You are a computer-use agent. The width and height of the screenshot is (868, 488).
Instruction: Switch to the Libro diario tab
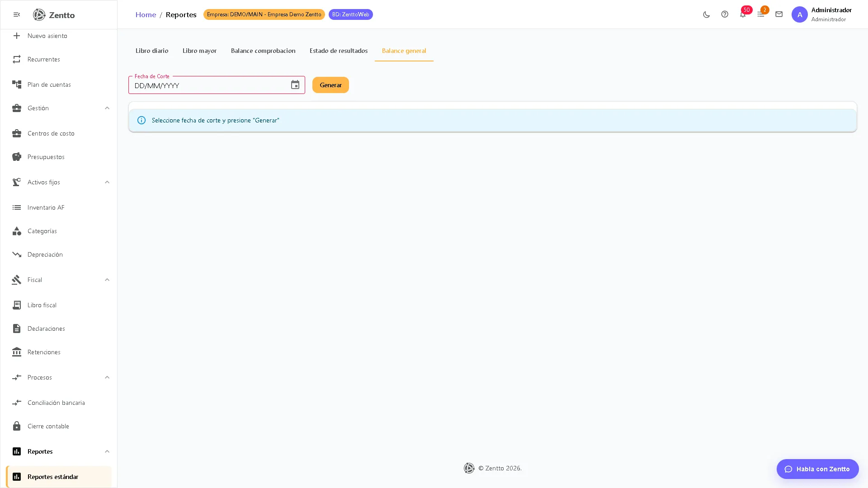coord(152,51)
